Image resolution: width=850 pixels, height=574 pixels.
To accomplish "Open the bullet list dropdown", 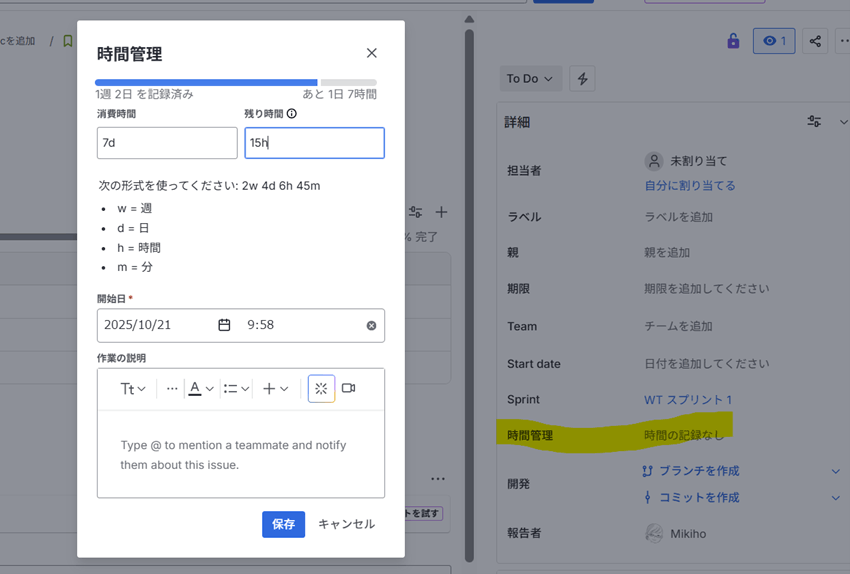I will [236, 389].
